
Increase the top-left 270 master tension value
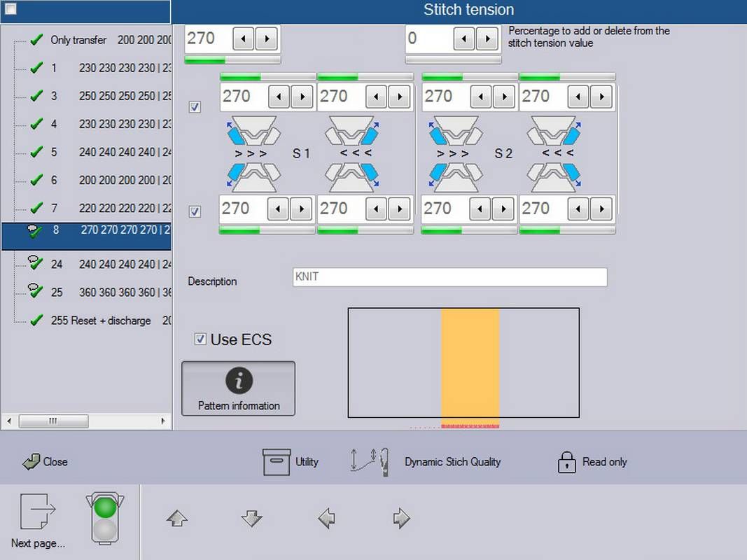click(x=266, y=38)
